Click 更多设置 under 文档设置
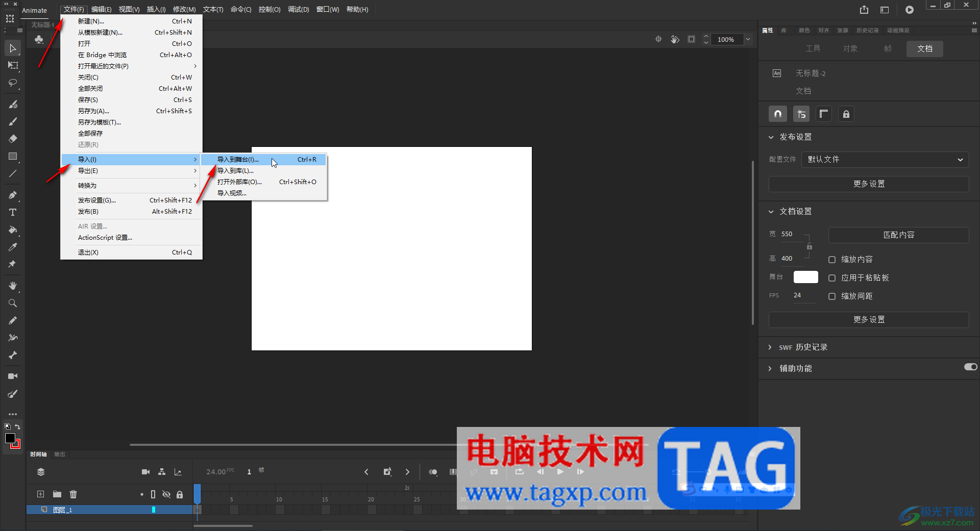The width and height of the screenshot is (980, 531). coord(869,320)
